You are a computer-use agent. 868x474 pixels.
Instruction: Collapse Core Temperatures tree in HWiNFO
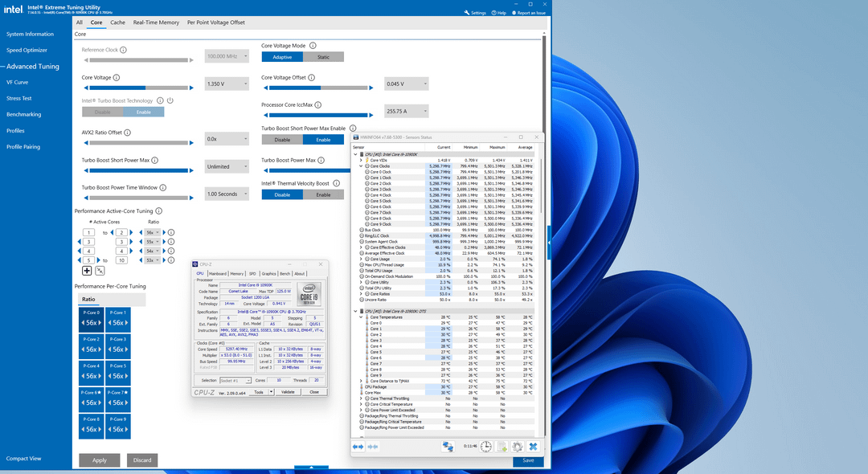[361, 317]
